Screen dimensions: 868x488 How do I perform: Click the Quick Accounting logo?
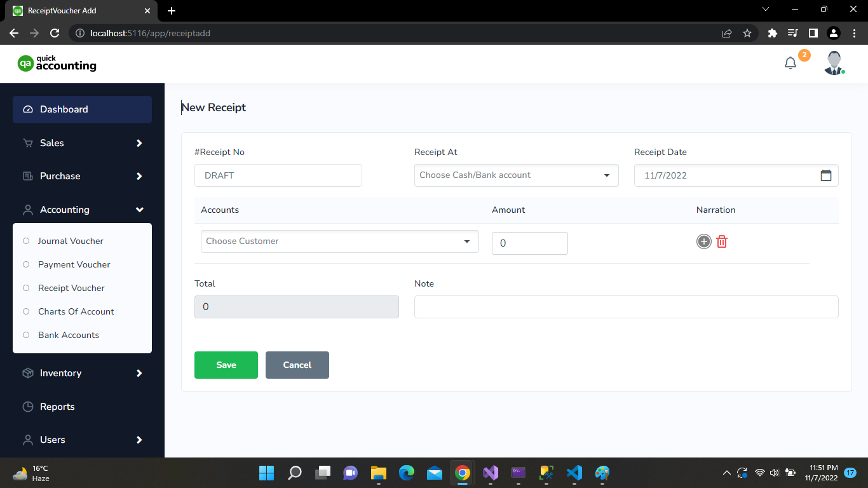click(57, 63)
